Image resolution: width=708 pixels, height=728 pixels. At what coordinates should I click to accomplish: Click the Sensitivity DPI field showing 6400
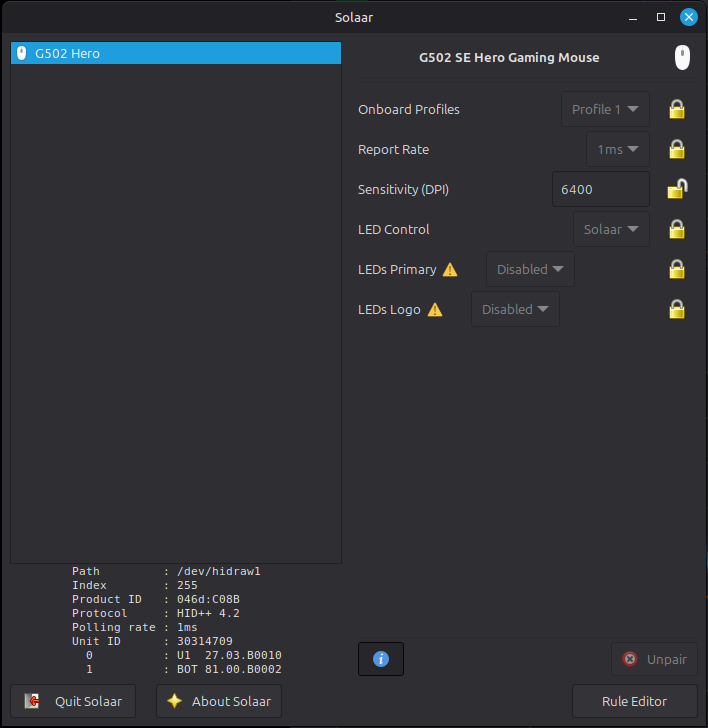coord(600,189)
